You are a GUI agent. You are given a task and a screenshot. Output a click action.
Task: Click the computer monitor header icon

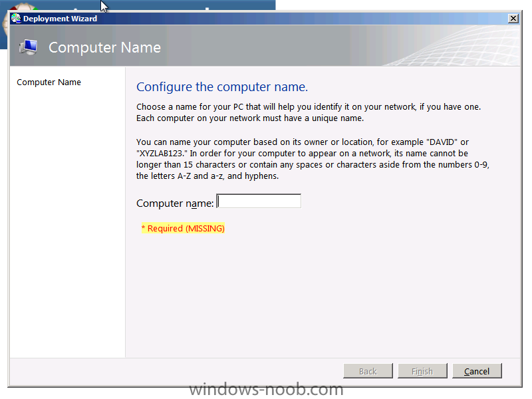click(x=29, y=47)
